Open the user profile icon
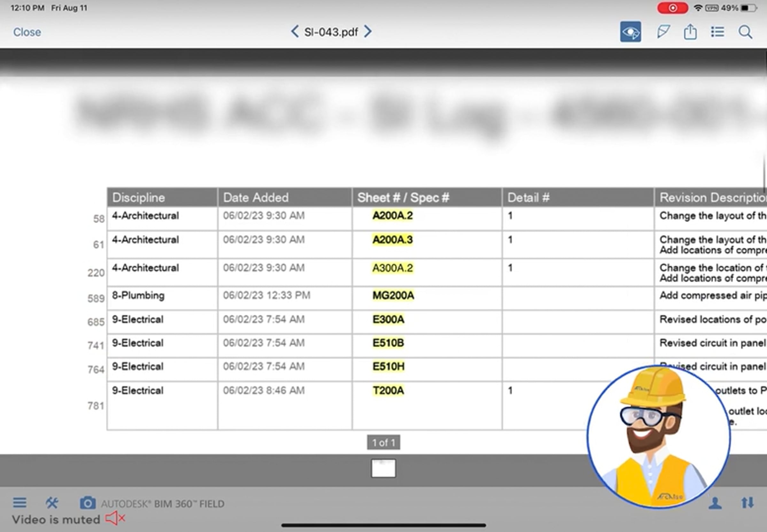The image size is (767, 532). coord(715,503)
